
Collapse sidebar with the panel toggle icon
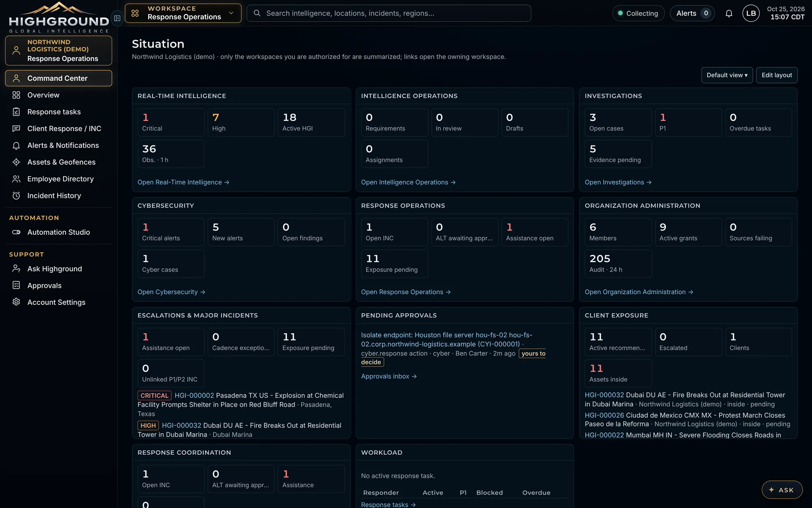pyautogui.click(x=117, y=18)
